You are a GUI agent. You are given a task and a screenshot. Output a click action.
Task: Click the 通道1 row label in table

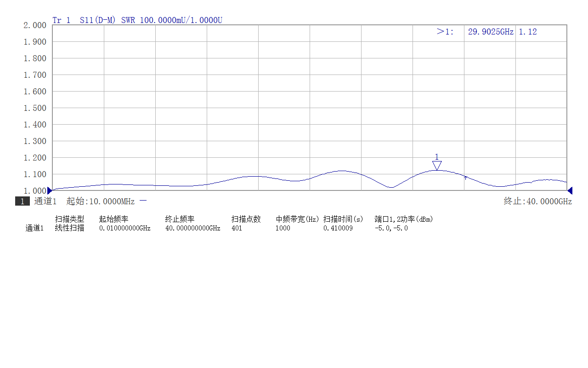pos(34,228)
